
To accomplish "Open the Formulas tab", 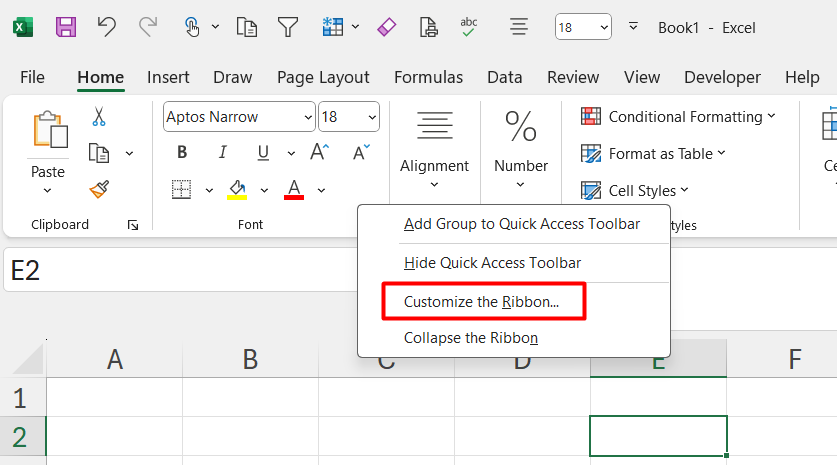I will (428, 77).
